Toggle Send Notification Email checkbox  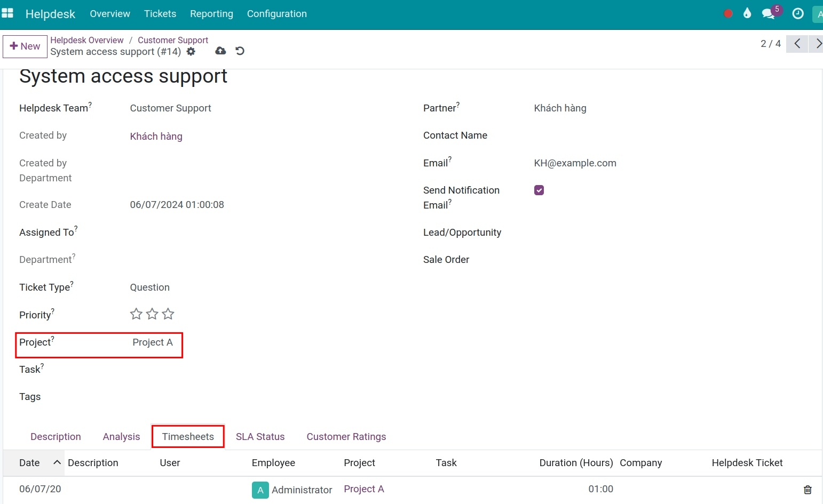(x=539, y=190)
